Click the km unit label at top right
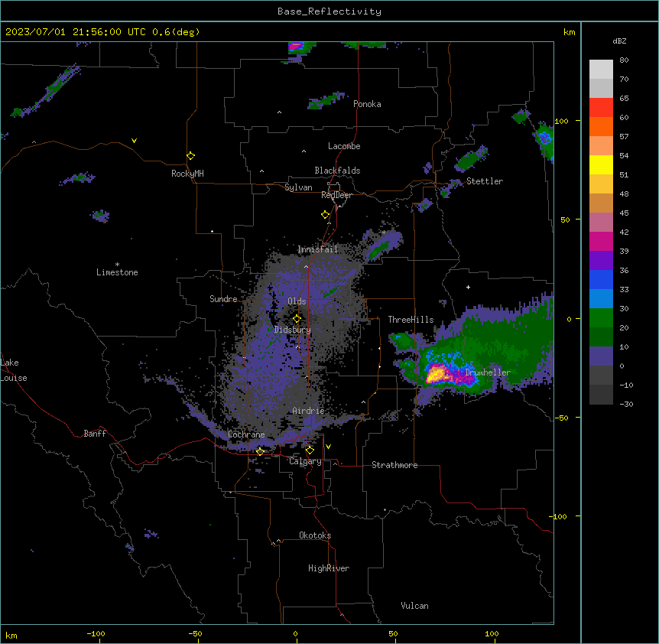 click(x=570, y=32)
